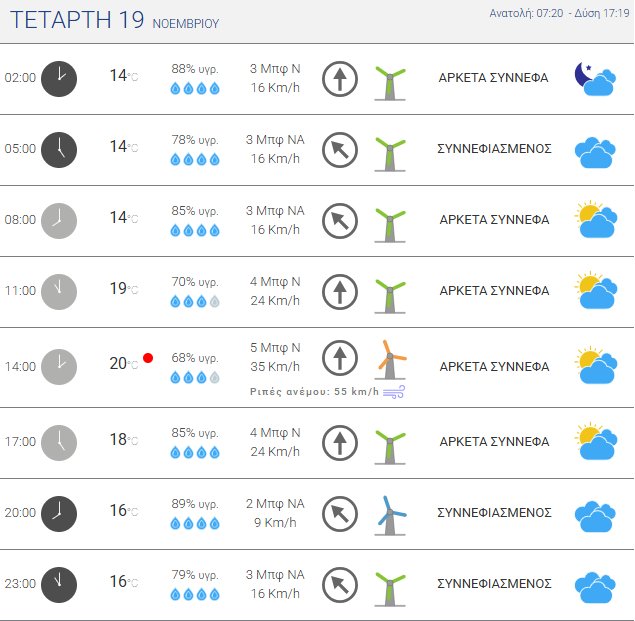Click the 89% humidity reading at 20:00
The height and width of the screenshot is (621, 635).
(x=195, y=504)
